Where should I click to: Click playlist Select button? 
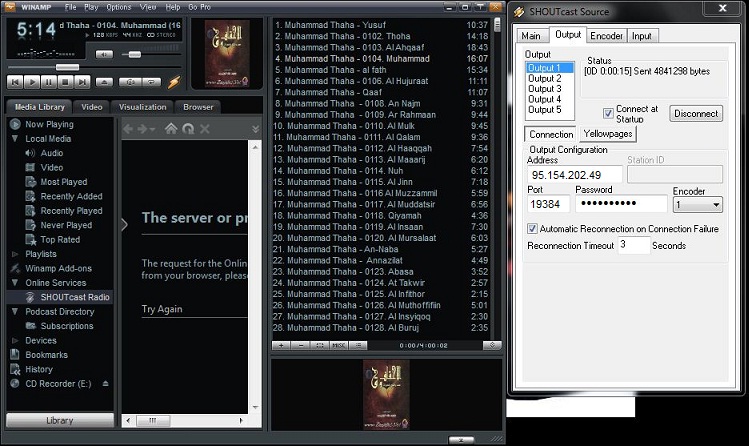coord(320,345)
